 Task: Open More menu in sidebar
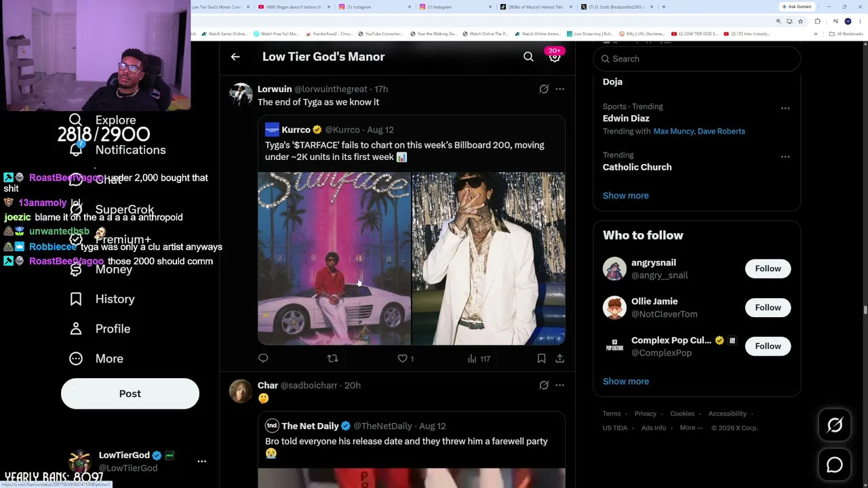pyautogui.click(x=97, y=359)
